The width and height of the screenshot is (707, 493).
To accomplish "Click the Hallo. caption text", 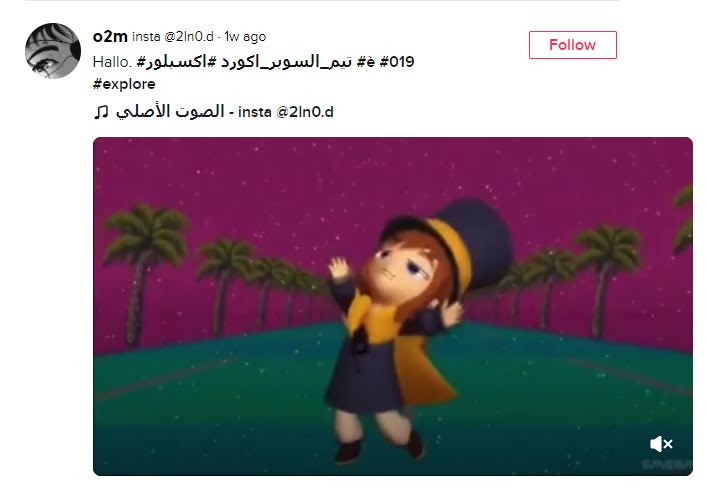I will click(112, 62).
